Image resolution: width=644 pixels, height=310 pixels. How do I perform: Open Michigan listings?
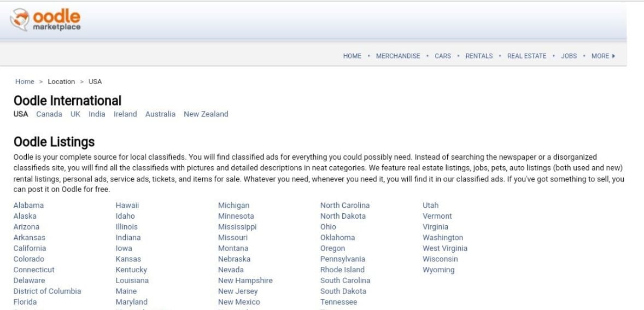coord(233,205)
